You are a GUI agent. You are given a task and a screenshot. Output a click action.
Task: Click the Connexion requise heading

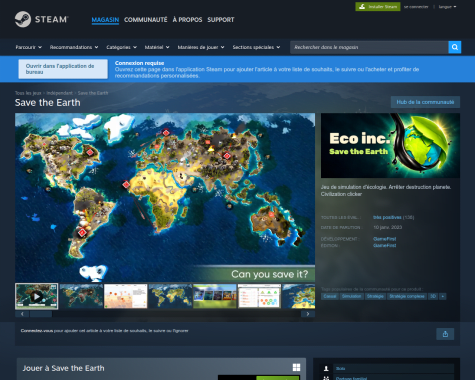(x=139, y=63)
